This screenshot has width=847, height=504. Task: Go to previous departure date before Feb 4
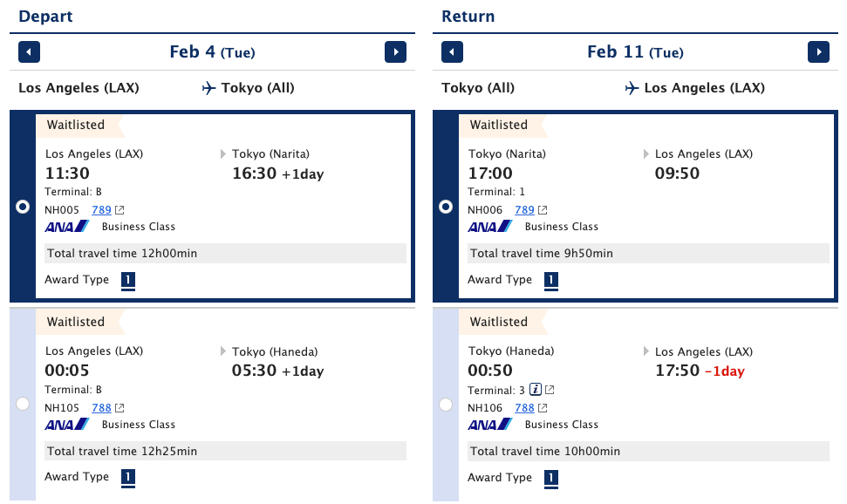[29, 52]
